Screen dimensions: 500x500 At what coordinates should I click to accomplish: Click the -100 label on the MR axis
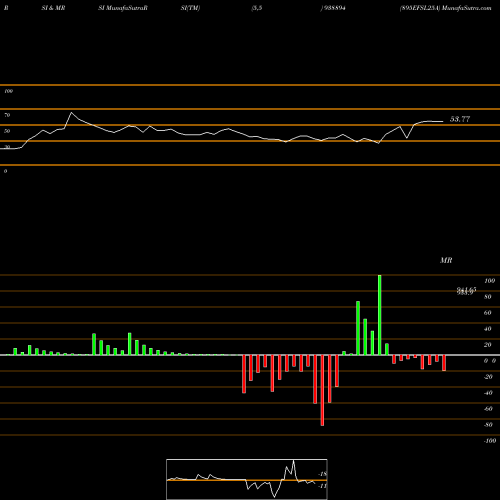click(489, 441)
